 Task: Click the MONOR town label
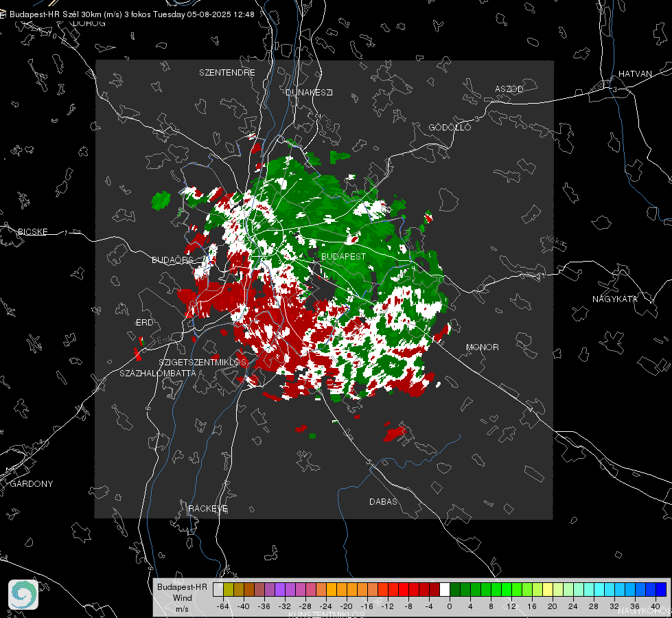[482, 347]
